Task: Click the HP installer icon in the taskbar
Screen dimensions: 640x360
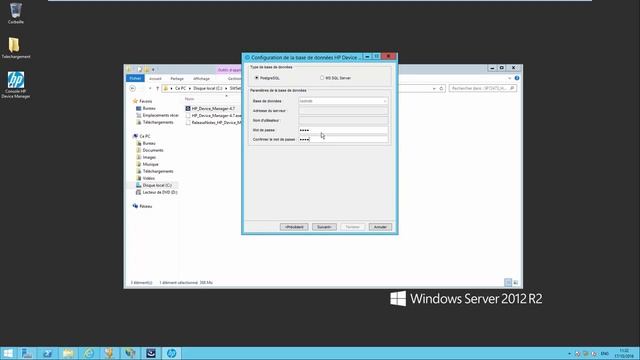Action: coord(171,353)
